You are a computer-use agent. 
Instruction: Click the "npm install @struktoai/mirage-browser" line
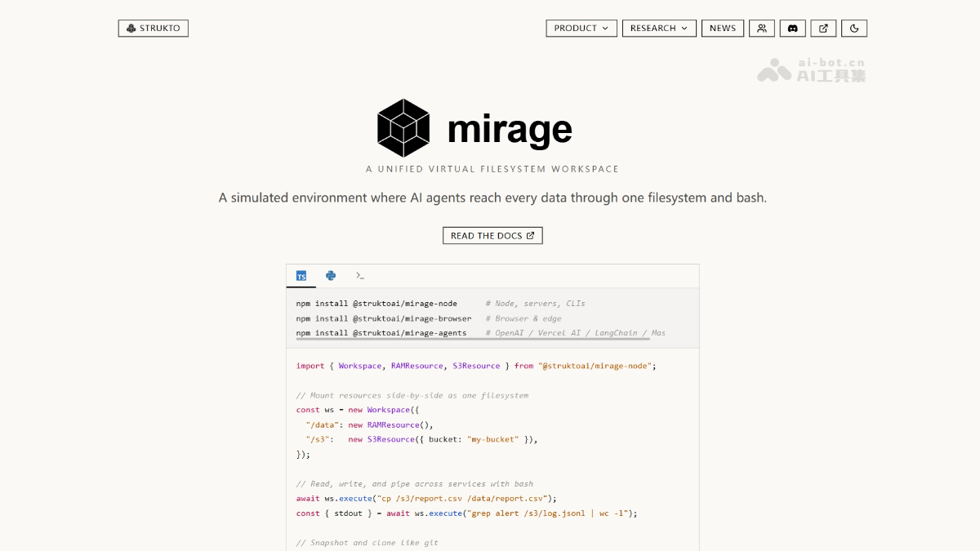(x=384, y=318)
